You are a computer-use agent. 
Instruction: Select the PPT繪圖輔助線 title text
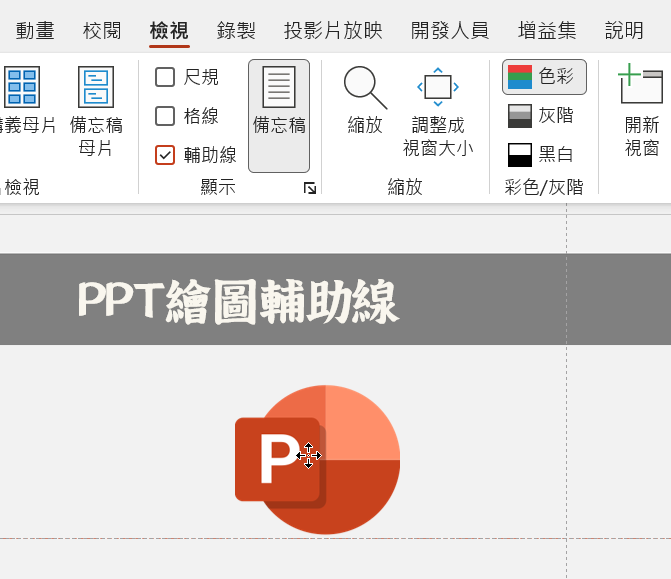pos(238,301)
